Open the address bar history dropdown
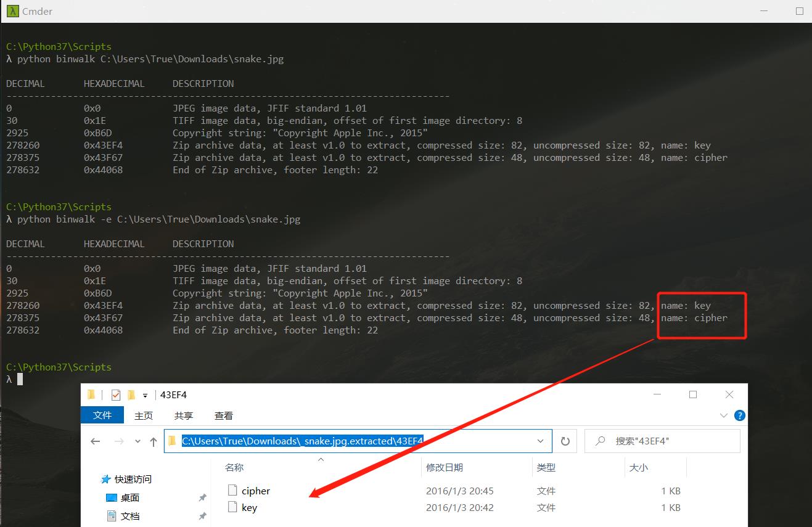 pyautogui.click(x=541, y=441)
